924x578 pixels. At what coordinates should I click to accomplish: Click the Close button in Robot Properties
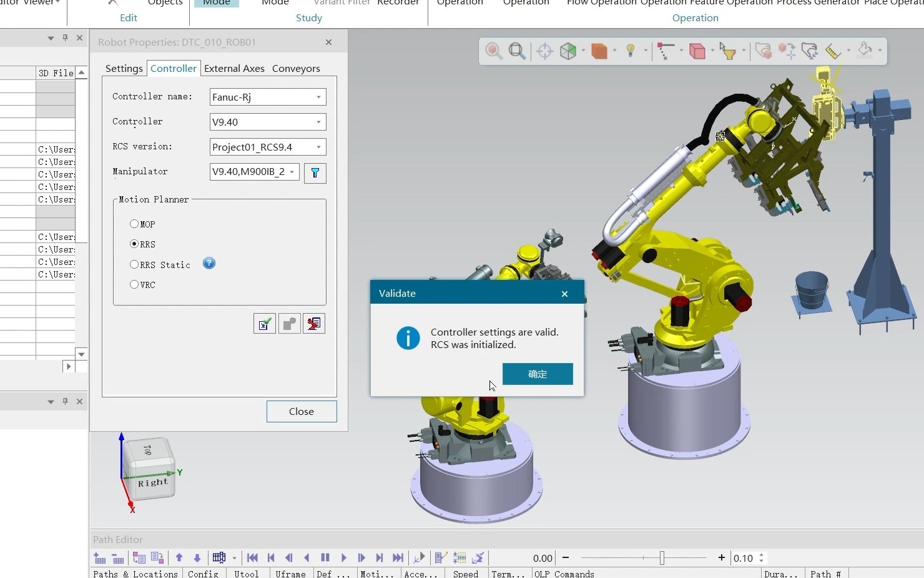click(301, 411)
